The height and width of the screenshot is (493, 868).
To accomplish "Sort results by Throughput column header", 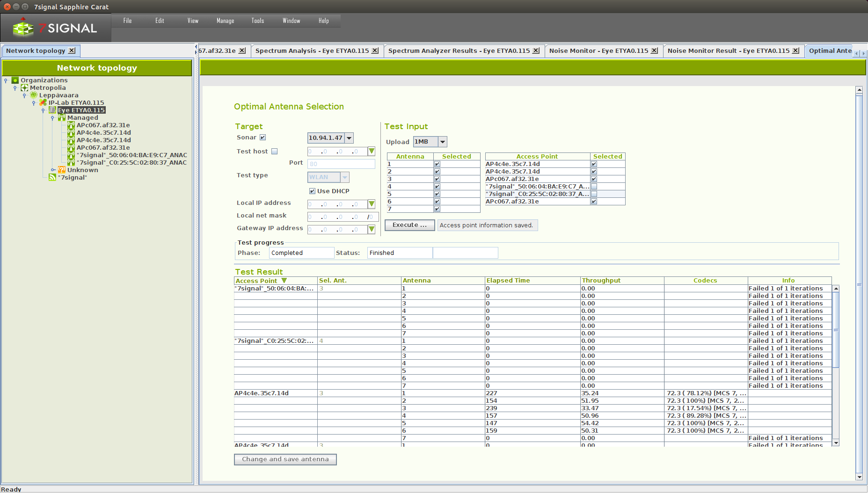I will [622, 281].
